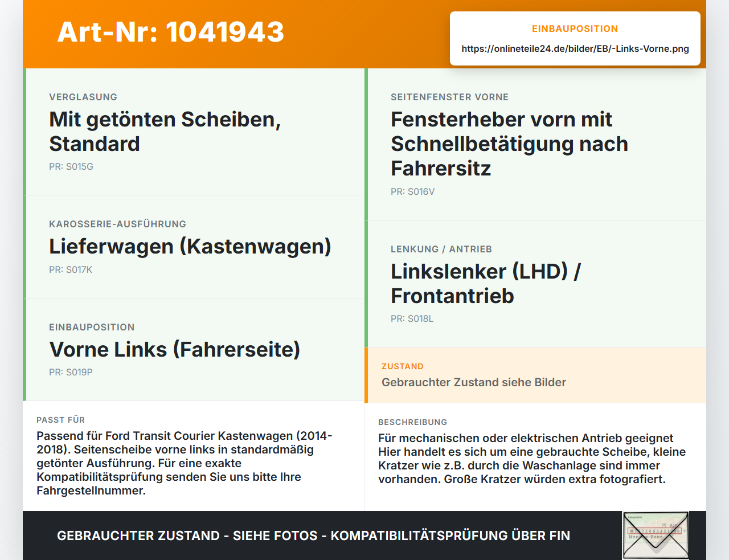Screen dimensions: 729x560
Task: Select the Verglasung getönte Scheiben card
Action: tap(194, 132)
